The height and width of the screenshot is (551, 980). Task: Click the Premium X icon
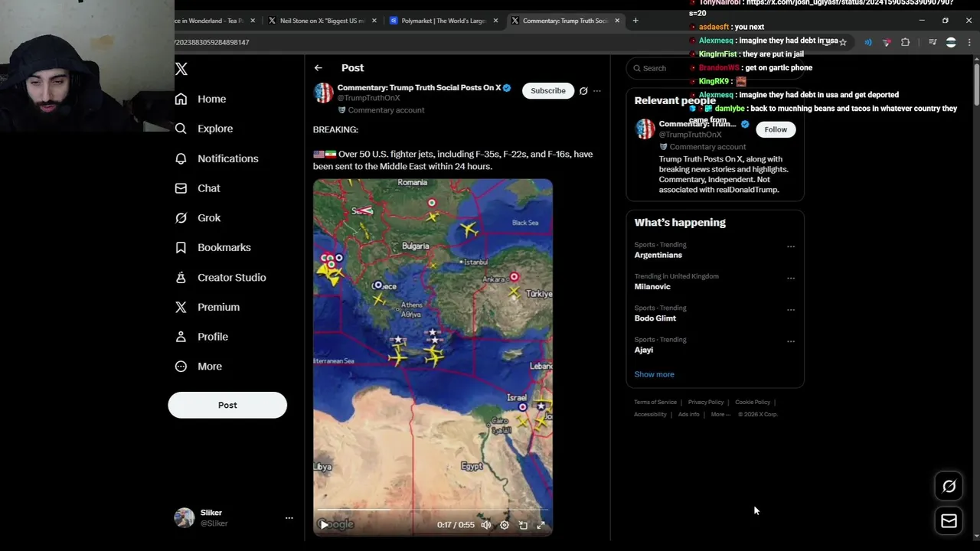pyautogui.click(x=181, y=307)
